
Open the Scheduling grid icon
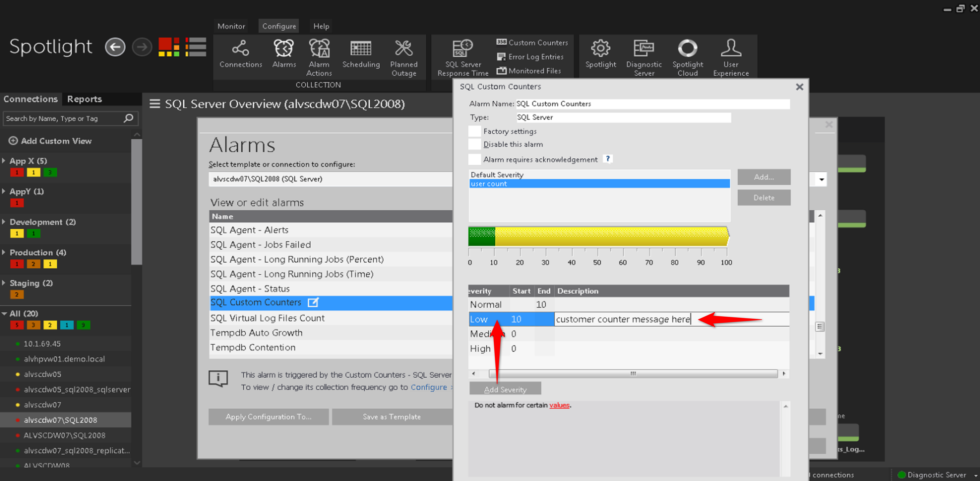point(361,49)
